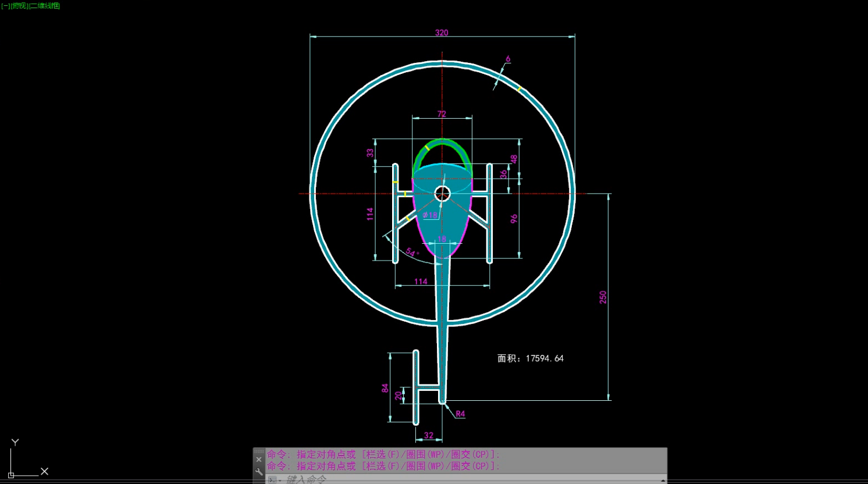Select the 32 tail width dimension
This screenshot has height=484, width=868.
(429, 435)
